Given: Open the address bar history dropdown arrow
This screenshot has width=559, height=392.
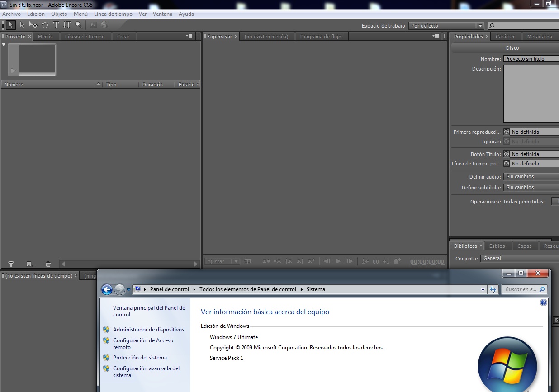Looking at the screenshot, I should 483,289.
